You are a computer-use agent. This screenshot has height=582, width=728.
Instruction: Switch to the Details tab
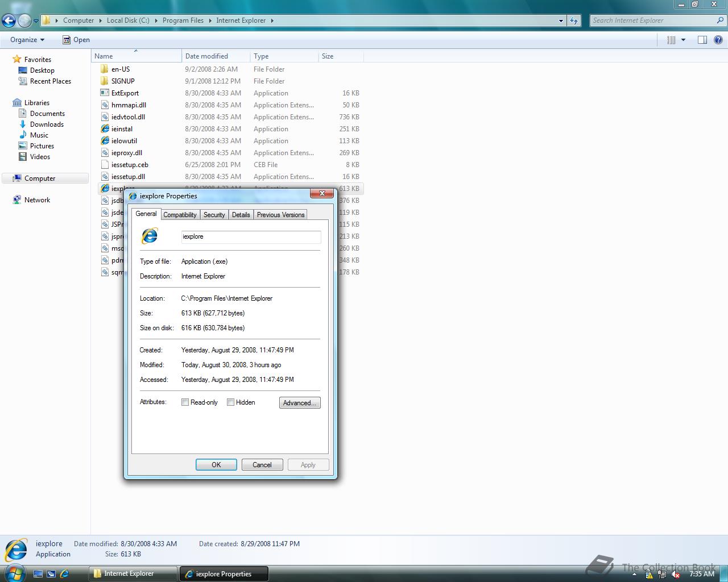click(x=241, y=215)
